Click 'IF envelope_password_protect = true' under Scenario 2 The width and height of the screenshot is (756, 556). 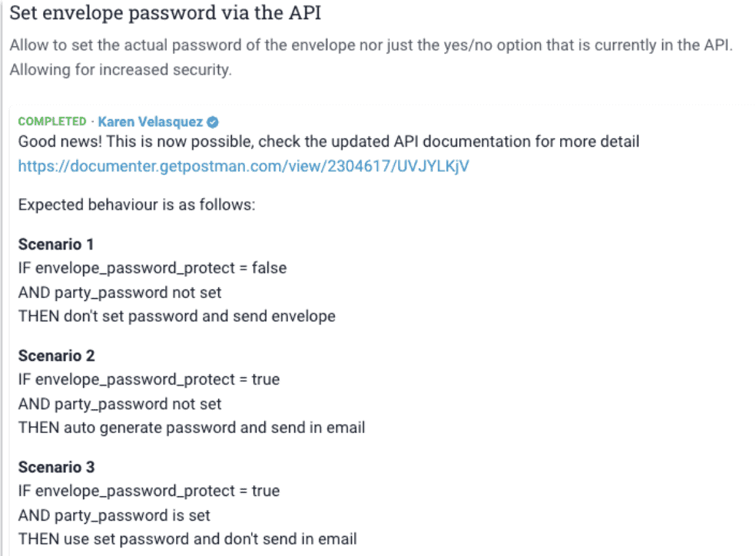point(149,379)
